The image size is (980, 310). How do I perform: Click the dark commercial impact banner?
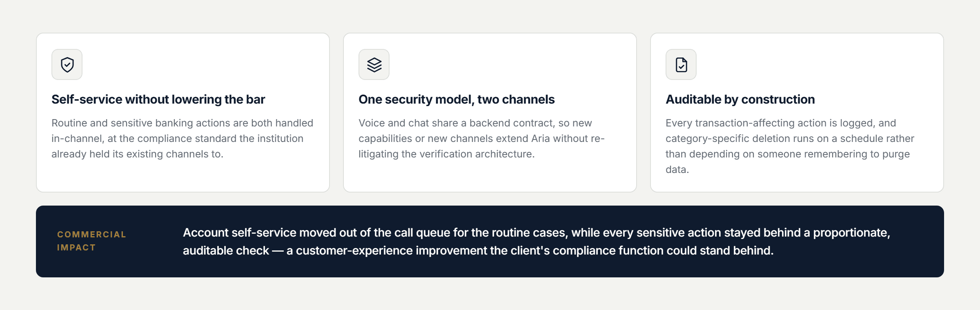pyautogui.click(x=490, y=241)
